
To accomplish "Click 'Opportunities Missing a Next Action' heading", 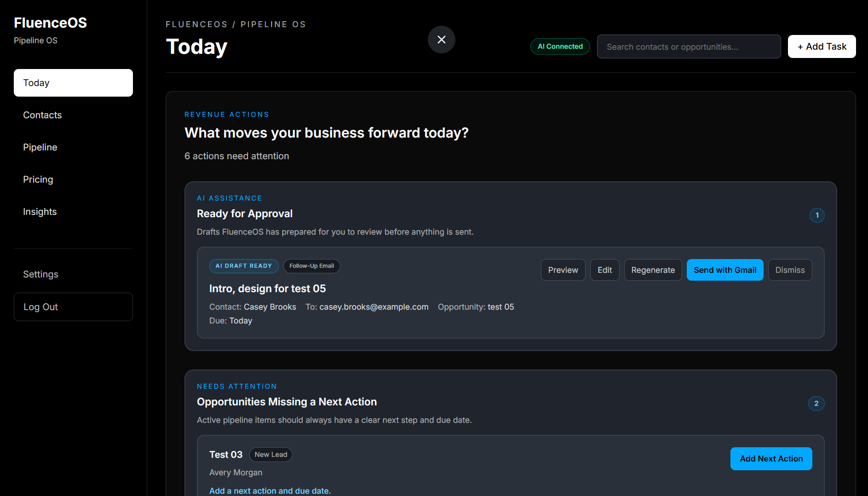I will click(x=287, y=402).
